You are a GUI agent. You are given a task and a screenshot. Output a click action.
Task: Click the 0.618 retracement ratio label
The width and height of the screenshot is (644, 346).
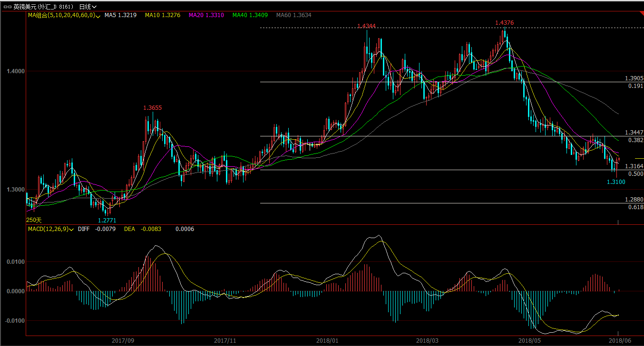(x=636, y=207)
